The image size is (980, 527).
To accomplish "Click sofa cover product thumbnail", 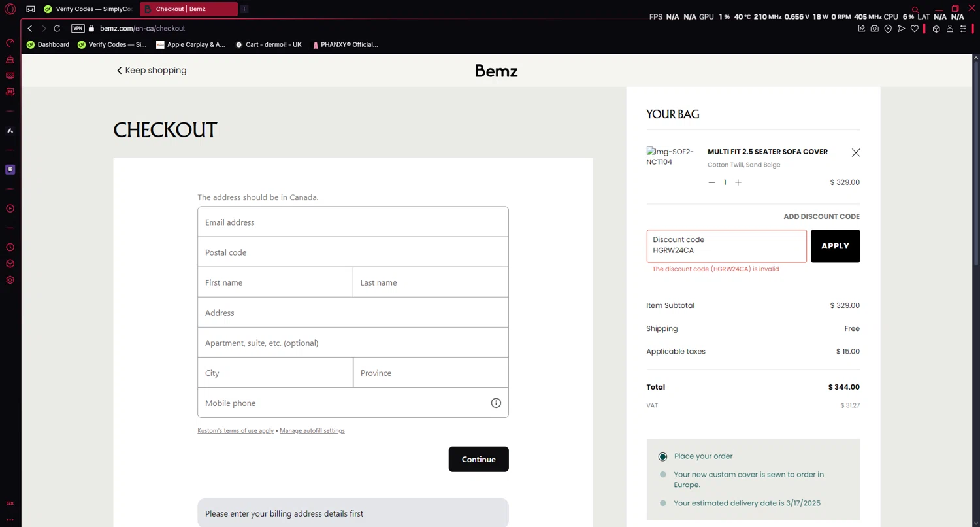I will [670, 157].
